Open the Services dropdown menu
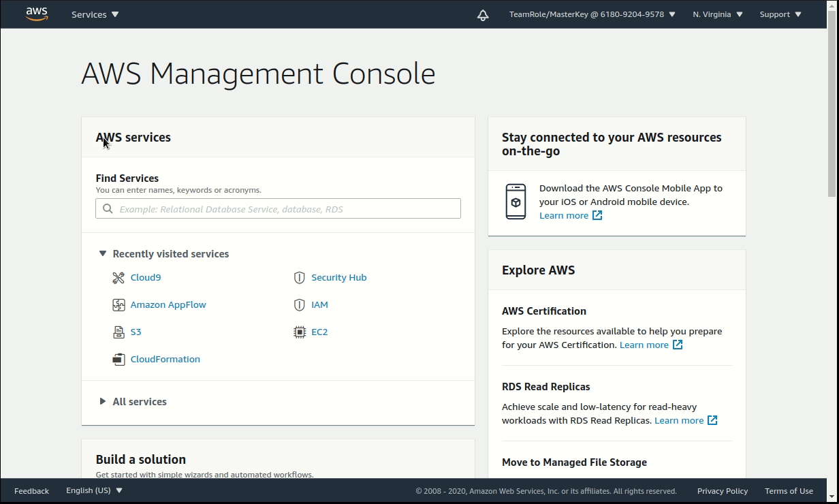 pos(95,14)
